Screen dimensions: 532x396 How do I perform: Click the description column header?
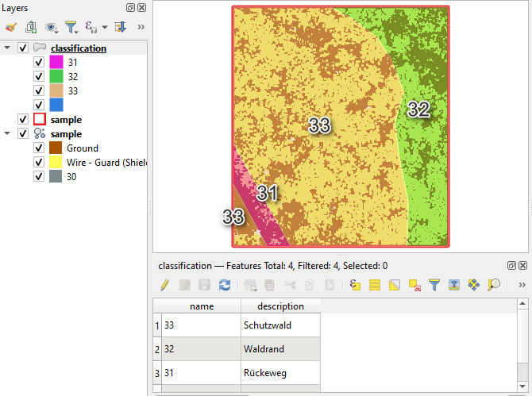pyautogui.click(x=280, y=306)
